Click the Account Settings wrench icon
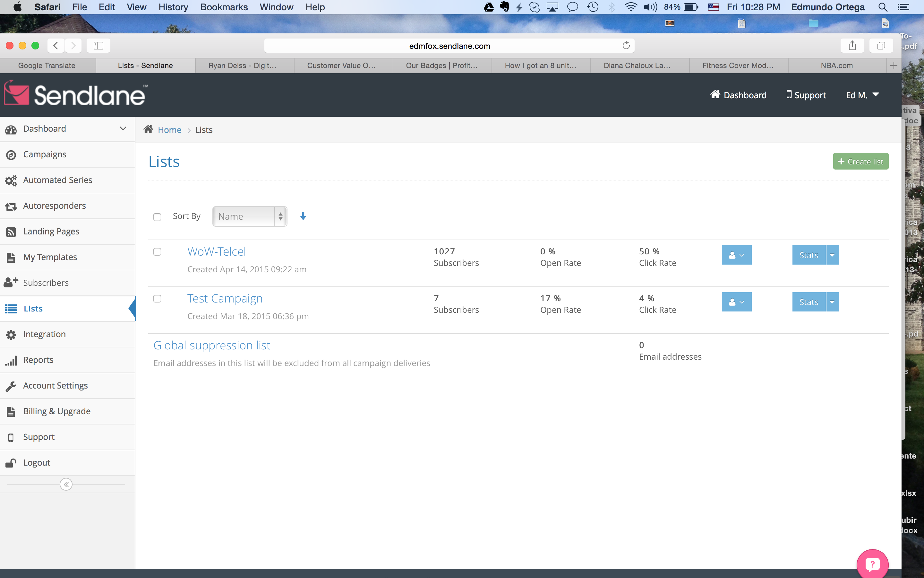The image size is (924, 578). (11, 386)
